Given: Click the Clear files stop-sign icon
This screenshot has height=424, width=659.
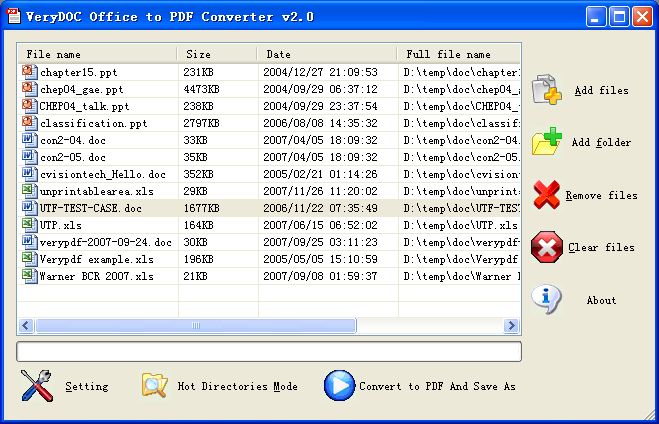Looking at the screenshot, I should [546, 247].
